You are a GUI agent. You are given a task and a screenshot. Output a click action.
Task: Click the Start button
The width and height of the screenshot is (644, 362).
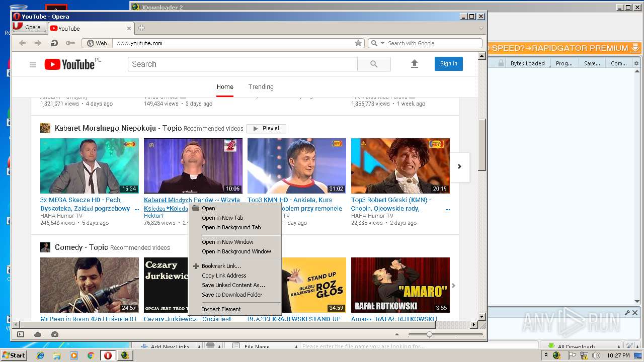click(x=14, y=355)
